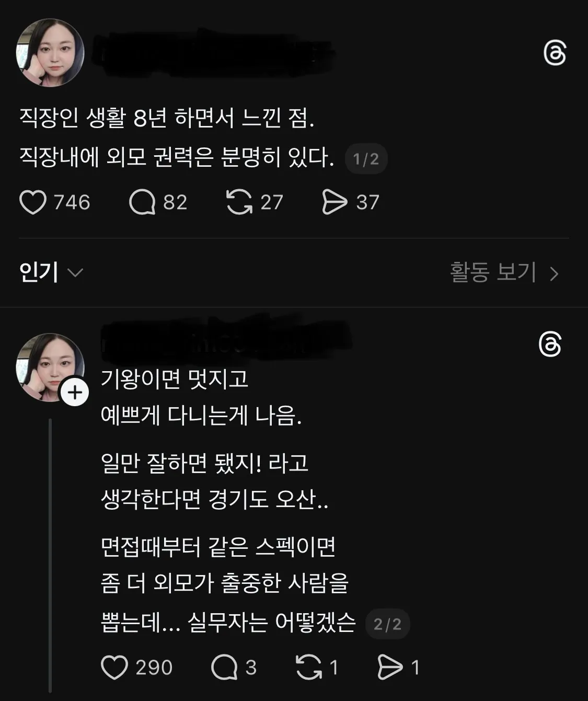Share the second reply via send icon
588x701 pixels.
pos(390,668)
